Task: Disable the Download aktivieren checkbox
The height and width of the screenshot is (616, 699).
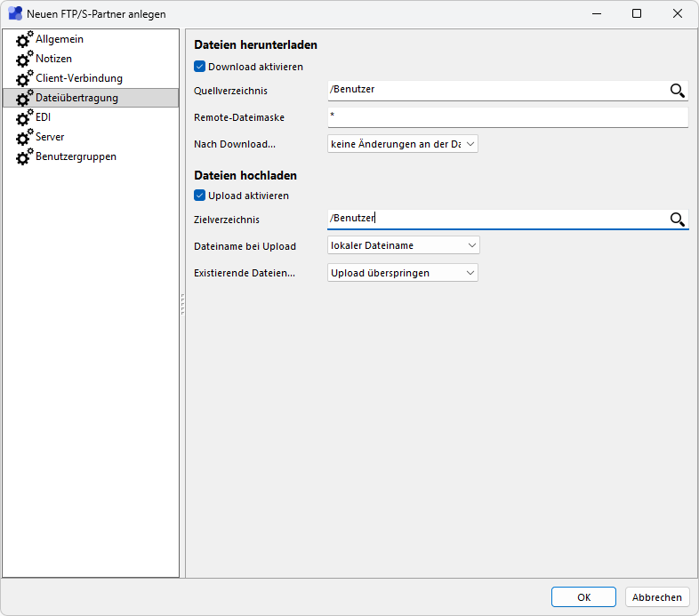Action: tap(200, 67)
